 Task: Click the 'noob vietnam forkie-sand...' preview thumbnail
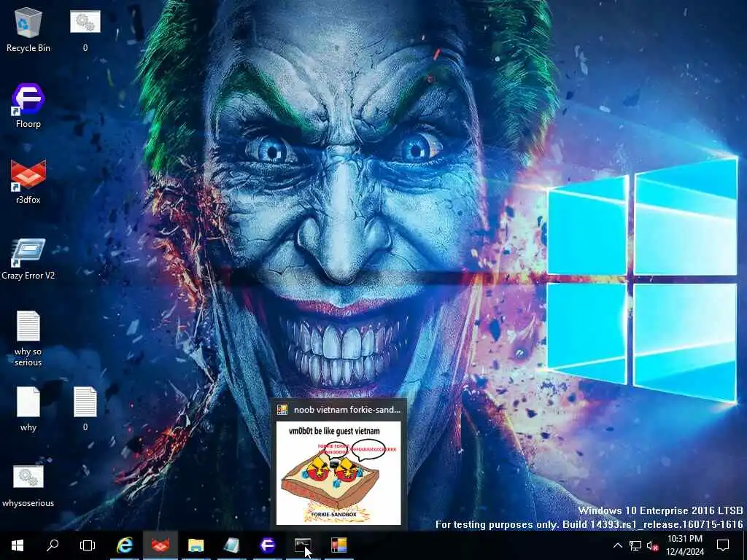click(338, 473)
